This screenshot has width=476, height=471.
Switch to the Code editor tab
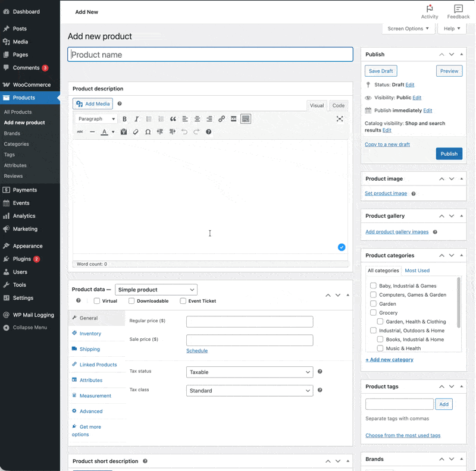(x=338, y=105)
